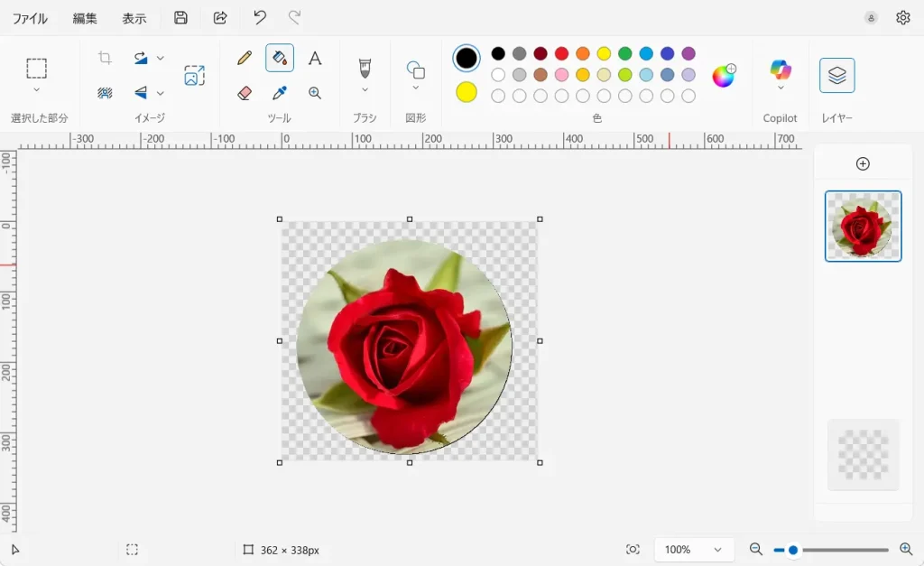
Task: Pick the dark red palette swatch
Action: [541, 53]
